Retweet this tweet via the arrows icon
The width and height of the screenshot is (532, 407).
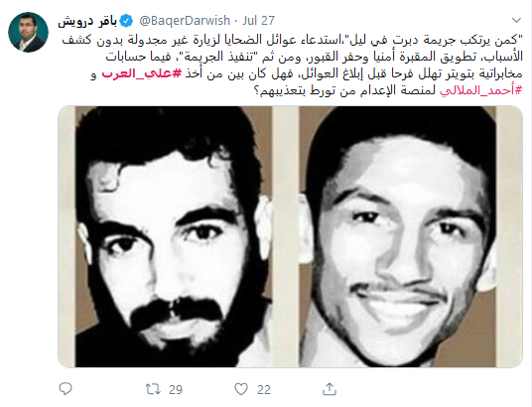[x=153, y=389]
